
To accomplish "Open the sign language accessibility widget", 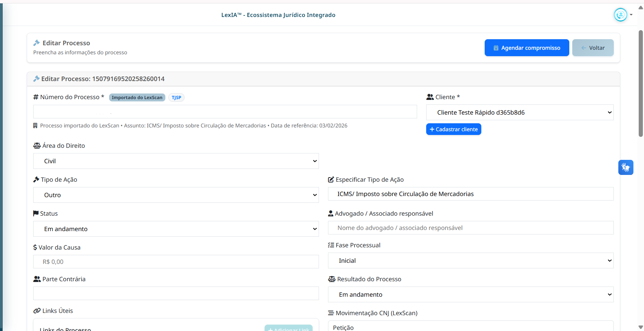I will coord(626,167).
